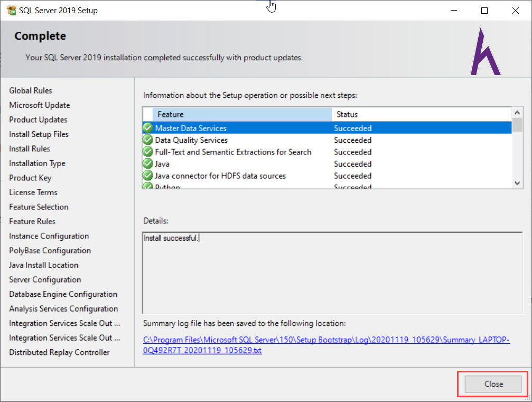Select the Feature Selection step in sidebar

tap(39, 207)
